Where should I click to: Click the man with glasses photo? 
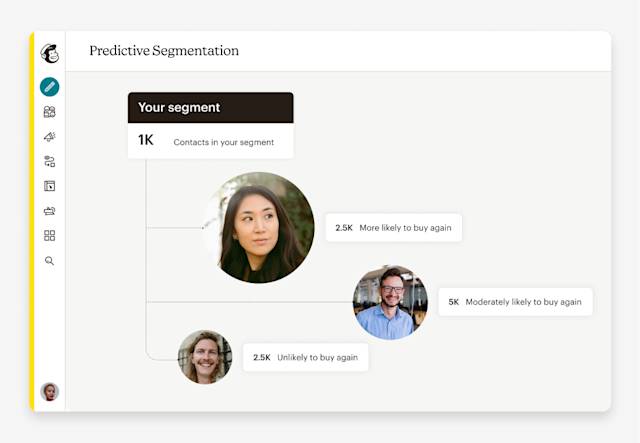tap(391, 302)
